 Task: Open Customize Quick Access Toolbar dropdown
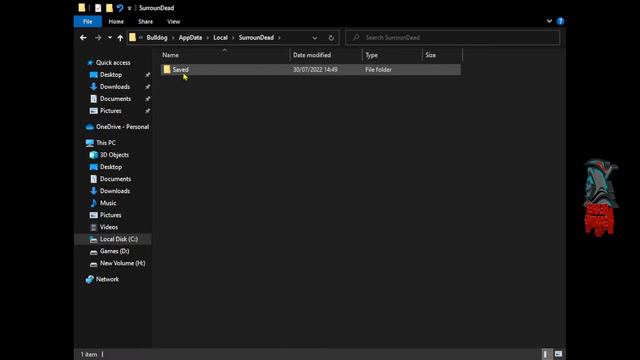tap(129, 8)
